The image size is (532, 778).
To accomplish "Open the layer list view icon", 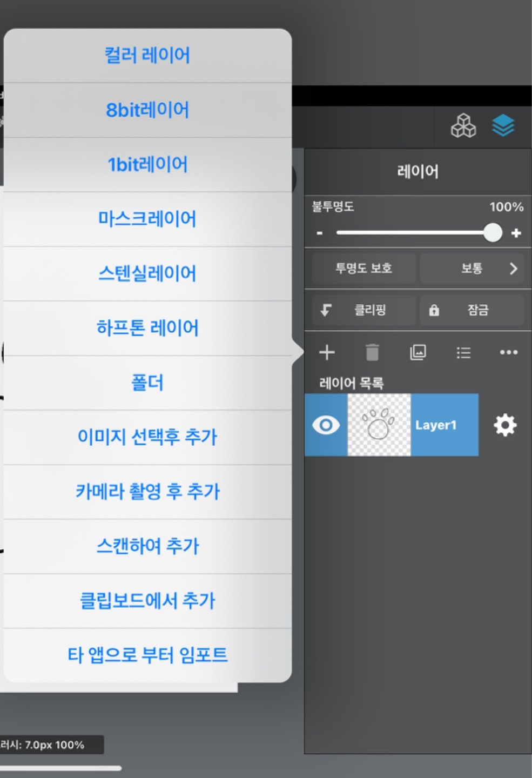I will click(463, 353).
